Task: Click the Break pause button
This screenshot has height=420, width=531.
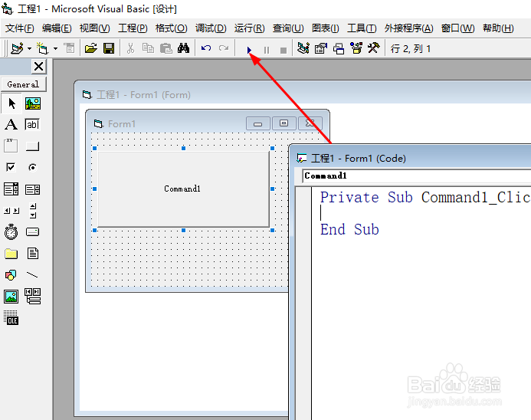Action: pos(267,50)
